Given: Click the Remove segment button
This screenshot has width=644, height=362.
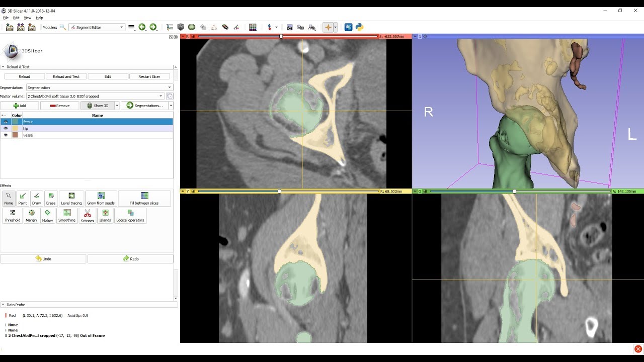Looking at the screenshot, I should 59,106.
